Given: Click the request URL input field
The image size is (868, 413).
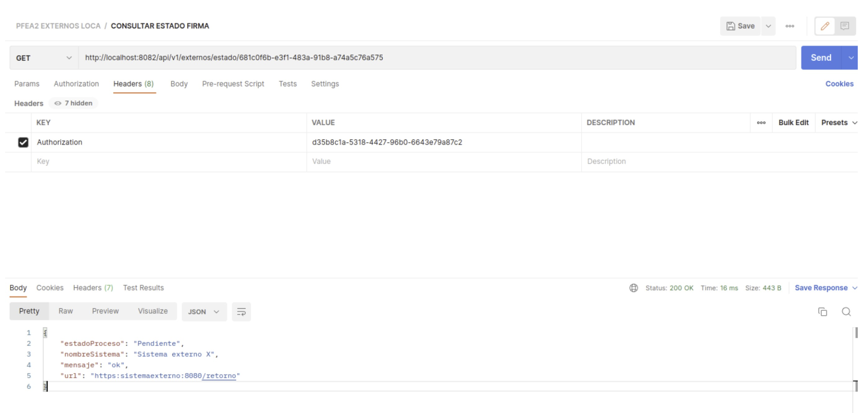Looking at the screenshot, I should (437, 57).
